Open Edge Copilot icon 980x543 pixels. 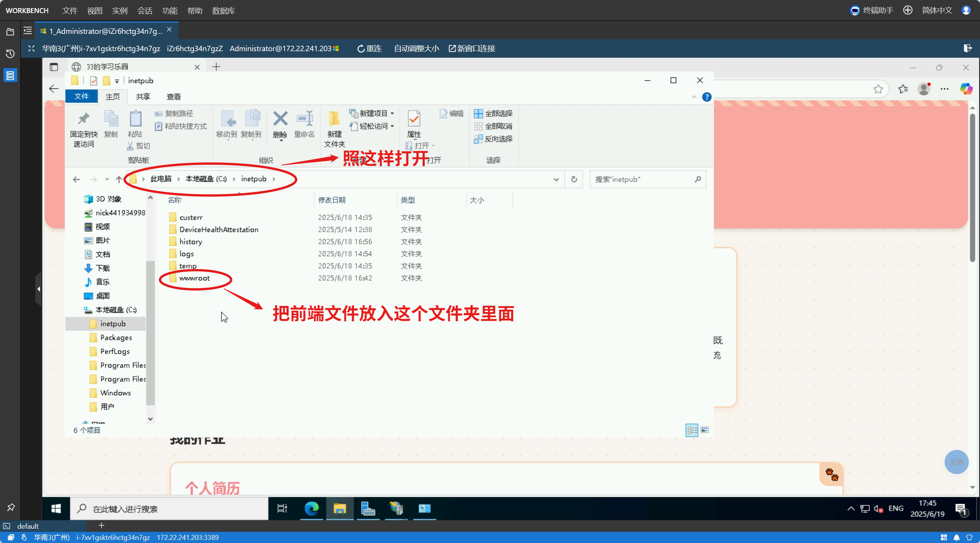click(966, 89)
